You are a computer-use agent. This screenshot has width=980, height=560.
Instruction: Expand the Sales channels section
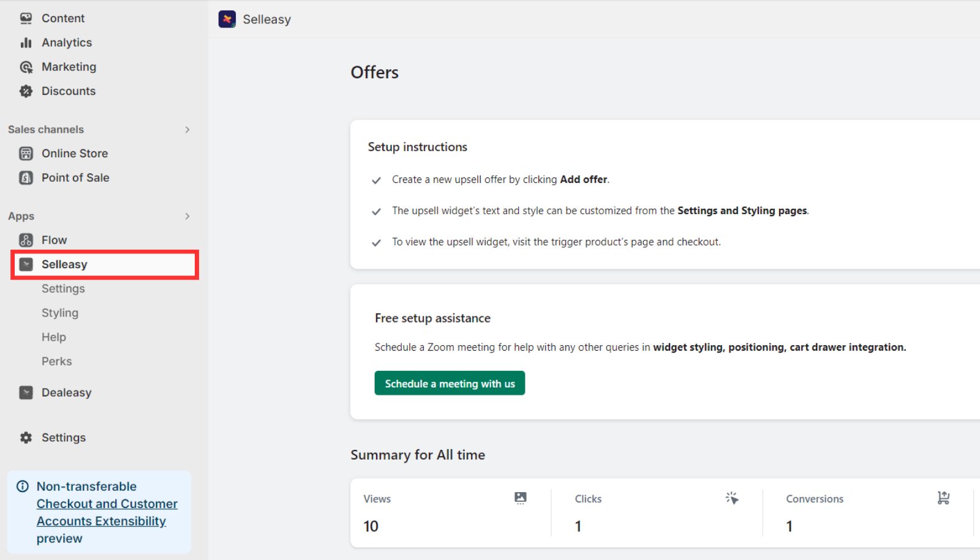[187, 129]
